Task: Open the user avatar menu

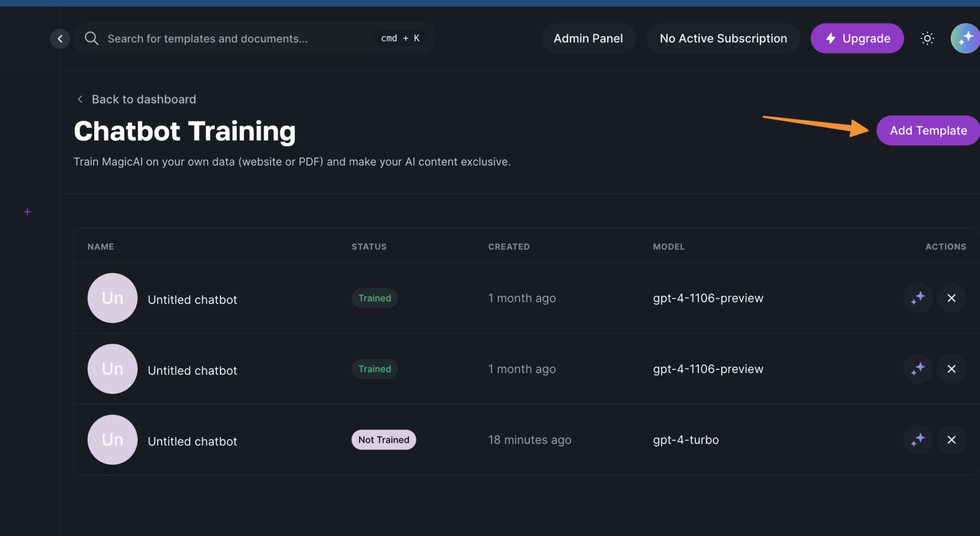Action: pyautogui.click(x=965, y=38)
